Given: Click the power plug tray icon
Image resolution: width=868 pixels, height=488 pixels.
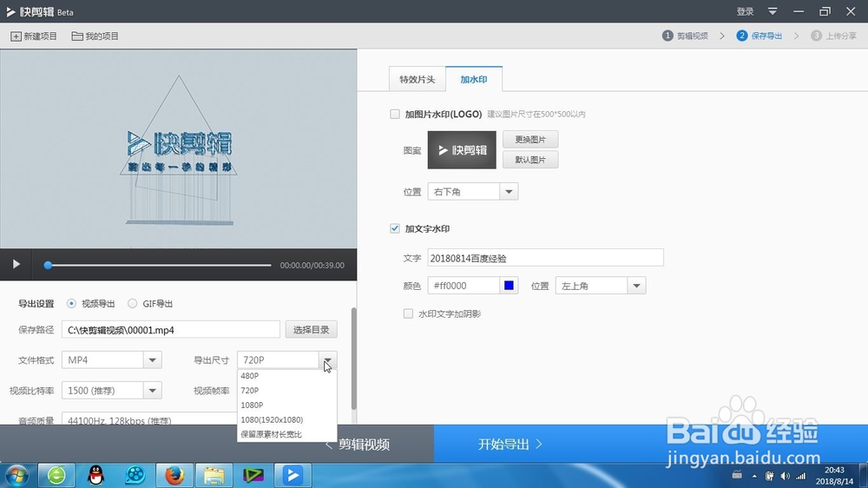Looking at the screenshot, I should coord(769,476).
